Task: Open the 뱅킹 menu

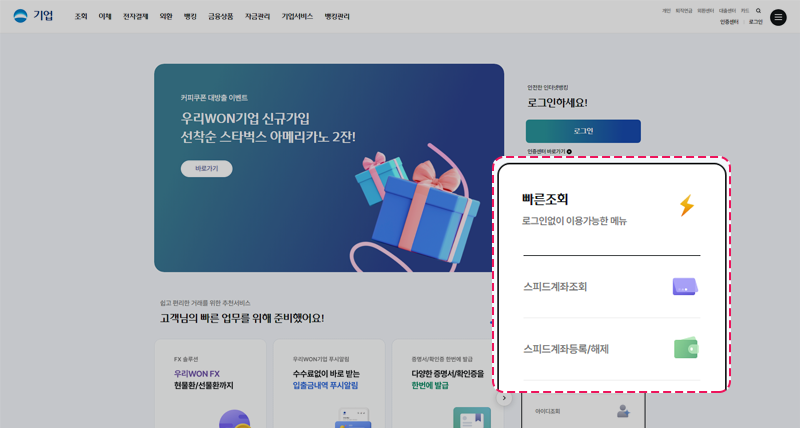Action: point(190,16)
